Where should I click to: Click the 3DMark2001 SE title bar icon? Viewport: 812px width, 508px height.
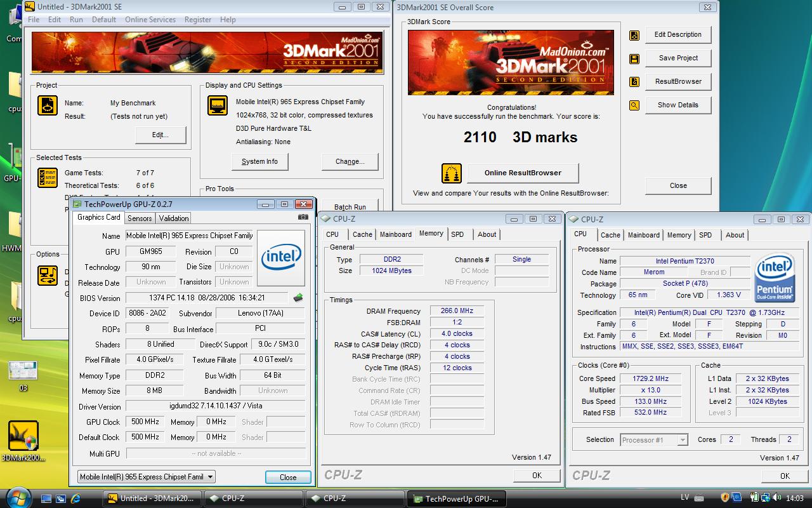[29, 7]
